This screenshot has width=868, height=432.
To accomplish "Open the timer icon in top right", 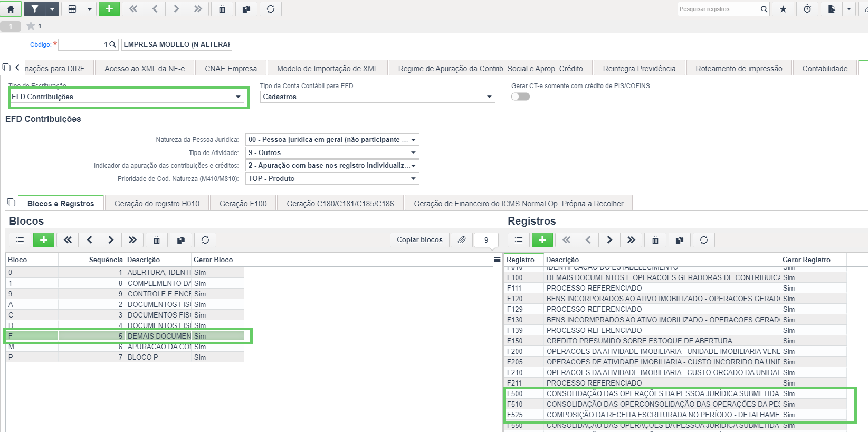I will point(807,9).
